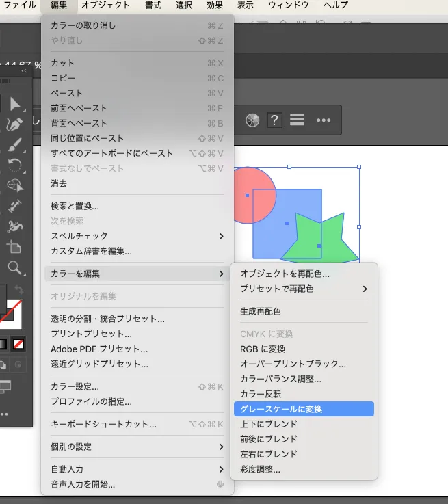Select the Puppet Warp tool
448x504 pixels.
click(15, 226)
